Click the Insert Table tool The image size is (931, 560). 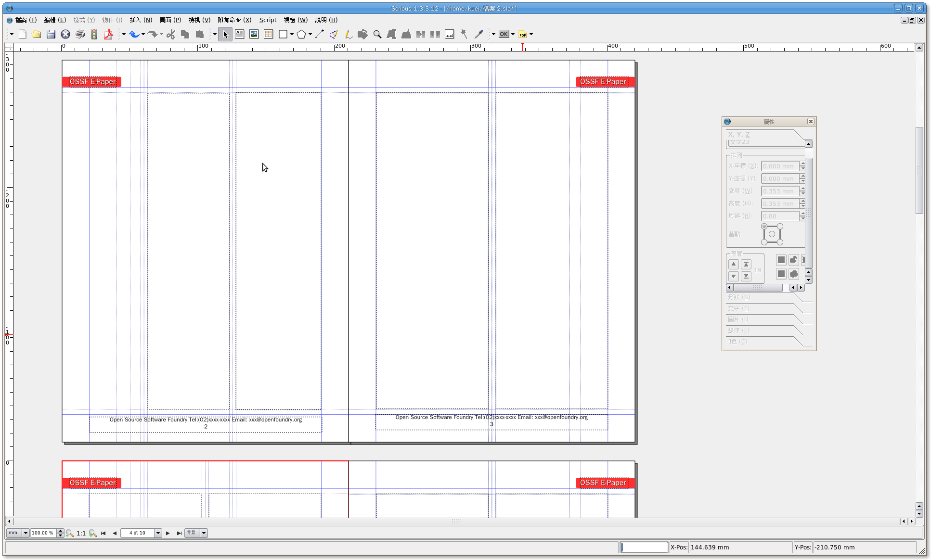pyautogui.click(x=268, y=34)
